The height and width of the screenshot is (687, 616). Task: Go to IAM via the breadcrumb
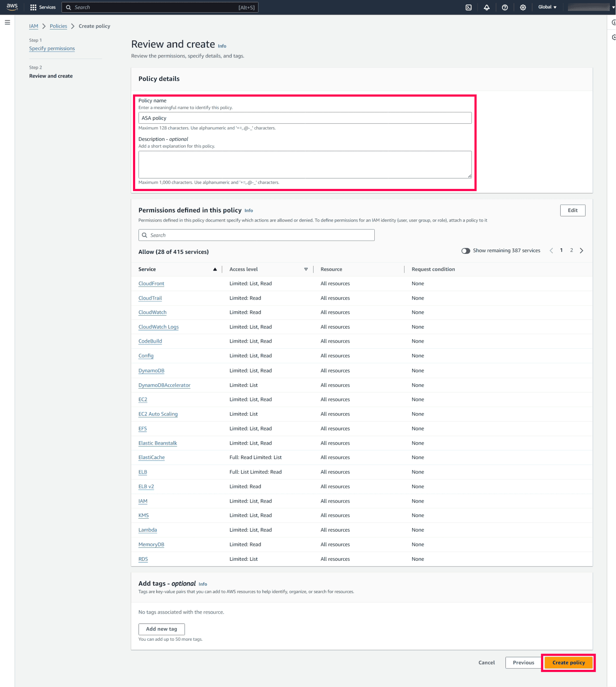[x=34, y=26]
